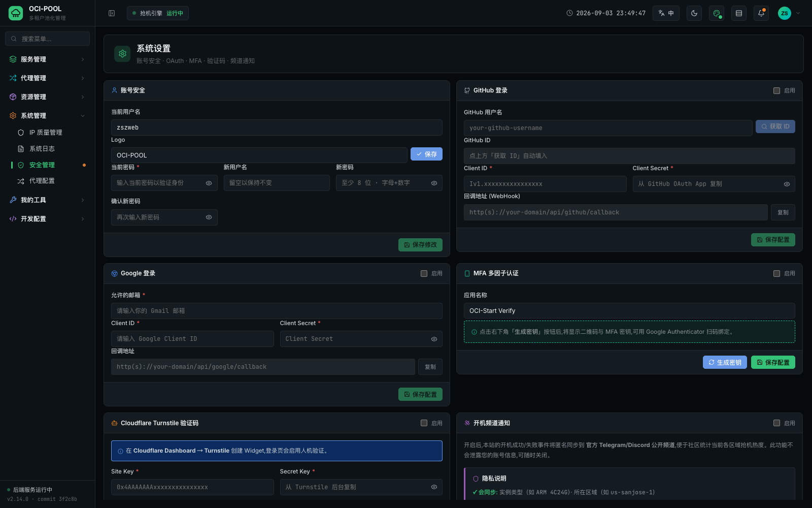
Task: Click the 搜索菜单 search field
Action: pyautogui.click(x=47, y=39)
